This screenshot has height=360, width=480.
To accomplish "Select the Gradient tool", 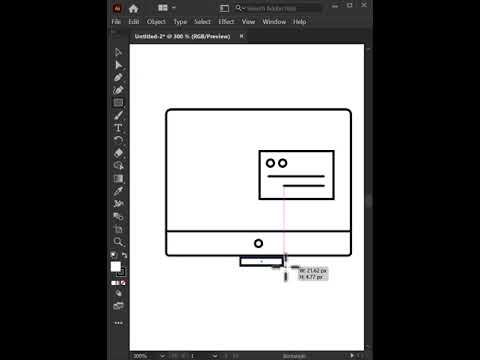I will (118, 179).
